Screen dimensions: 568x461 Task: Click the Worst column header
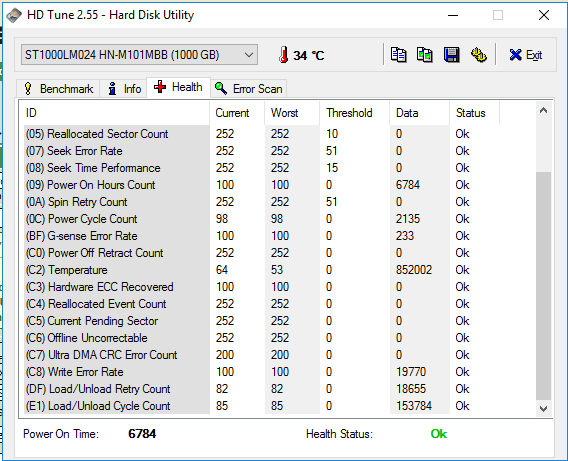292,113
